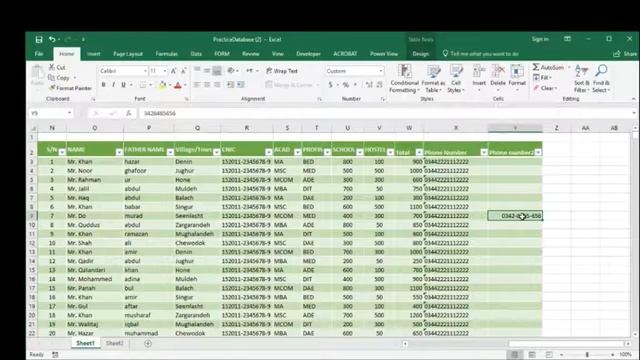
Task: Toggle underline formatting
Action: tap(123, 85)
